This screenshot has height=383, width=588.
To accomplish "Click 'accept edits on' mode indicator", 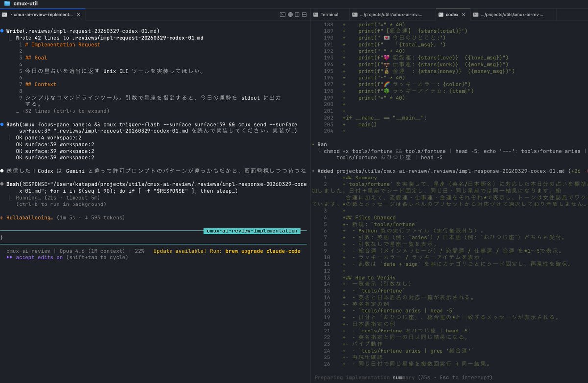I will (x=39, y=257).
